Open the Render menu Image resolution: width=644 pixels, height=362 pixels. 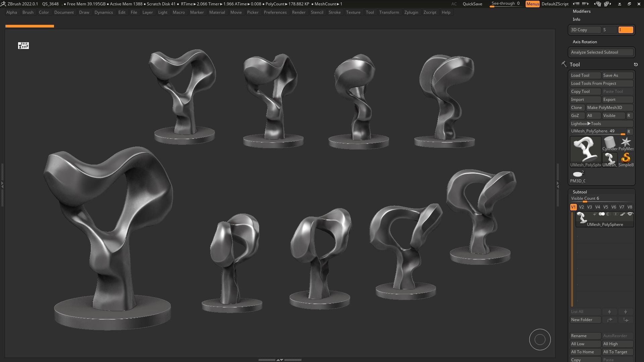[x=299, y=12]
